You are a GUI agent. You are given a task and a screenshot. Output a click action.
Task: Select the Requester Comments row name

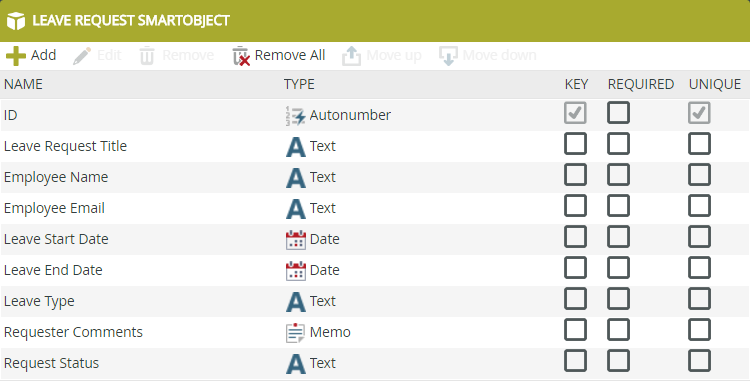[x=73, y=332]
